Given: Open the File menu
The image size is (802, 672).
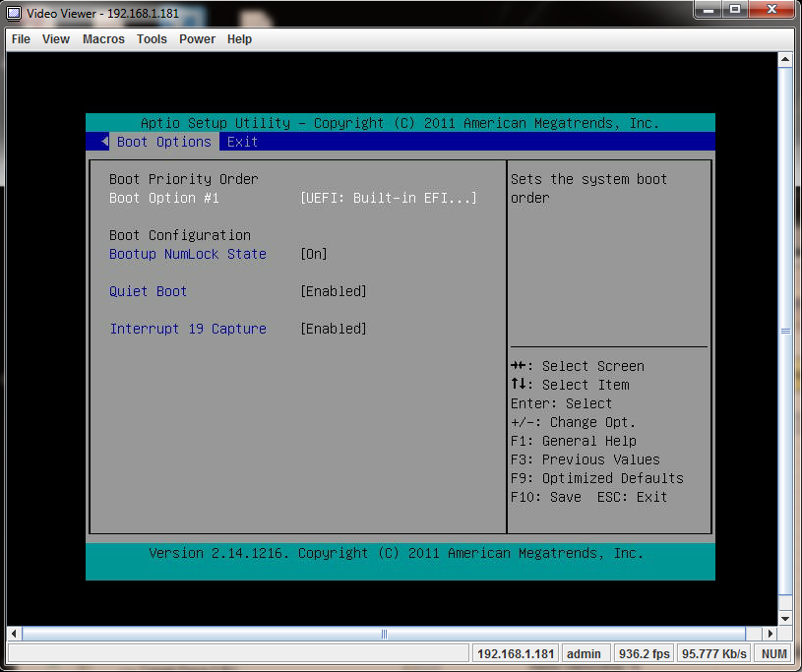Looking at the screenshot, I should pyautogui.click(x=21, y=39).
